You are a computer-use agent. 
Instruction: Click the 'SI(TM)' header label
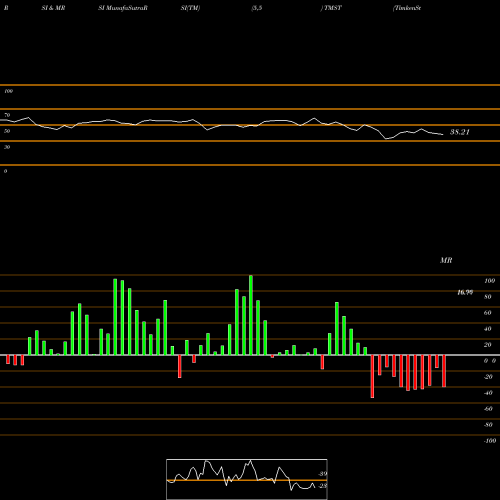pos(190,8)
